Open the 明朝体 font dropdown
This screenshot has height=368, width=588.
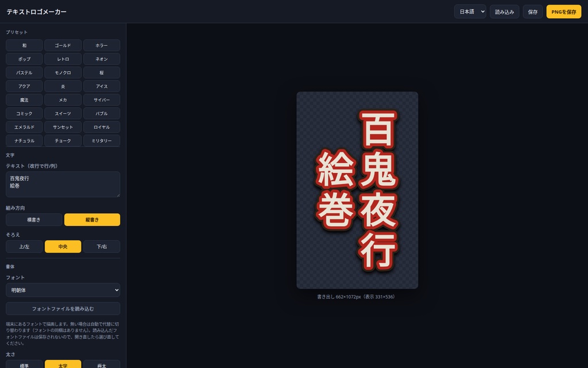63,290
